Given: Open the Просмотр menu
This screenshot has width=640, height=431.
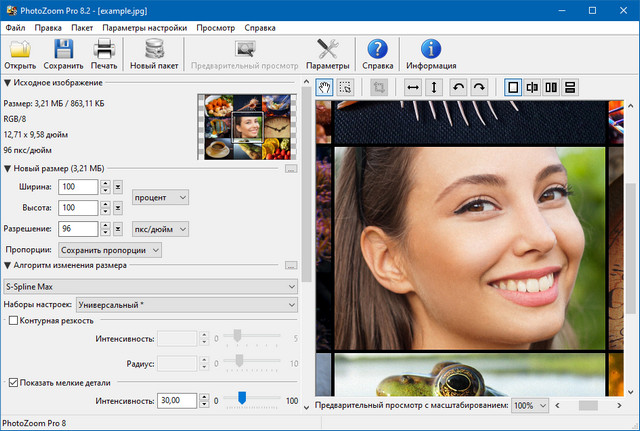Looking at the screenshot, I should point(216,27).
